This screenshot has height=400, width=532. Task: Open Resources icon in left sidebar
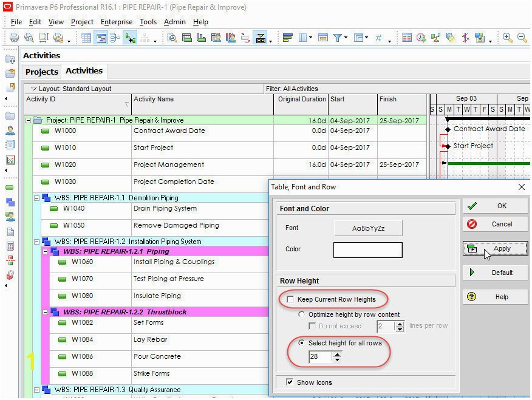[x=10, y=130]
